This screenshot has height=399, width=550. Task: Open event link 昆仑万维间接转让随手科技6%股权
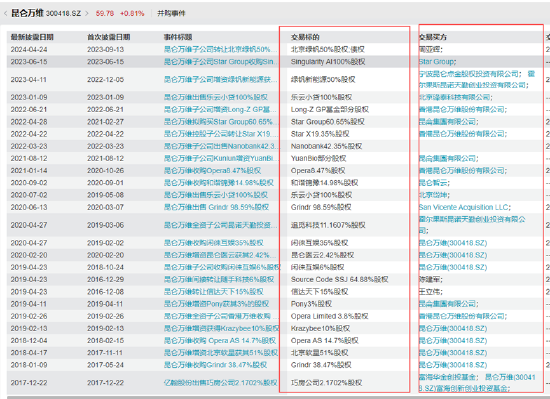tap(219, 279)
